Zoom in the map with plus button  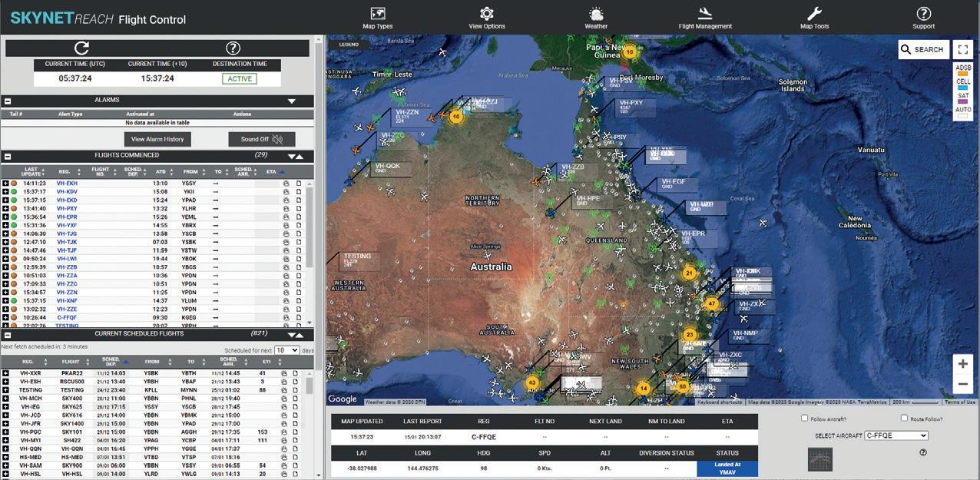click(962, 364)
